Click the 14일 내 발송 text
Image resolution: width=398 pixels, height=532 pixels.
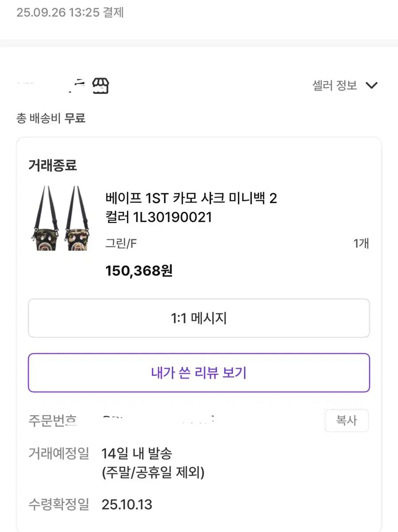[x=137, y=454]
